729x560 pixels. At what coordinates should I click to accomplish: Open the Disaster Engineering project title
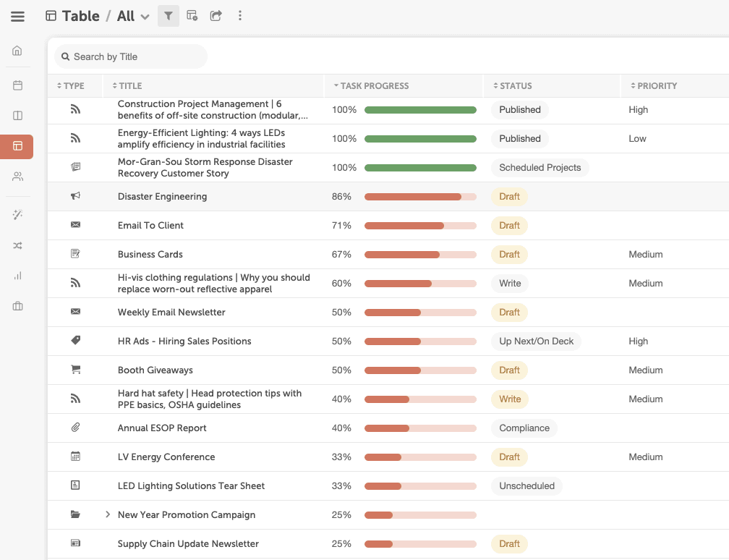[162, 197]
